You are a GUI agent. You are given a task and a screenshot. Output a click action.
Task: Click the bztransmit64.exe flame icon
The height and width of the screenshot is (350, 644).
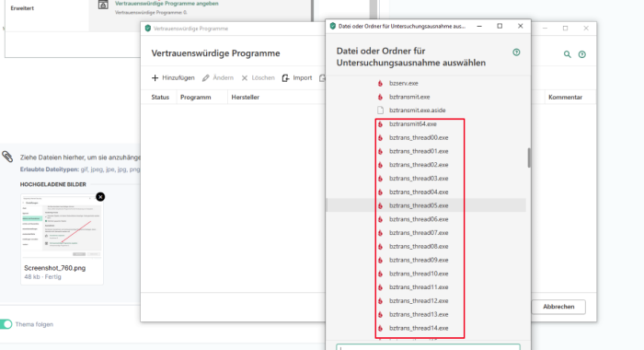click(380, 123)
